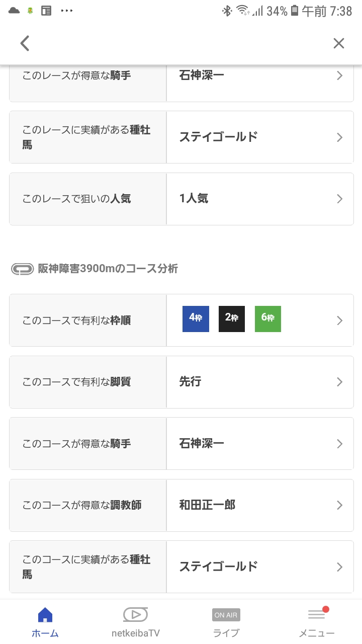Screen dimensions: 362x644
Task: Tap the このコースで有利な枠順 label
Action: click(76, 320)
